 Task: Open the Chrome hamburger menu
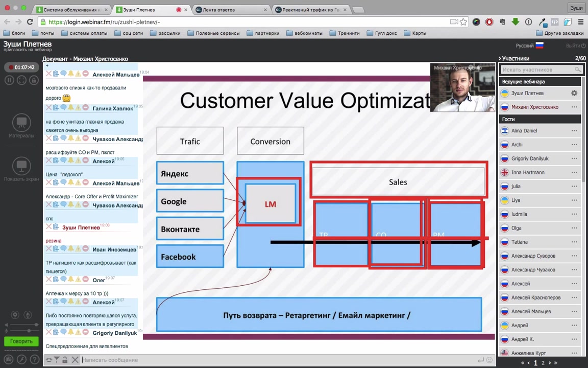coord(581,22)
